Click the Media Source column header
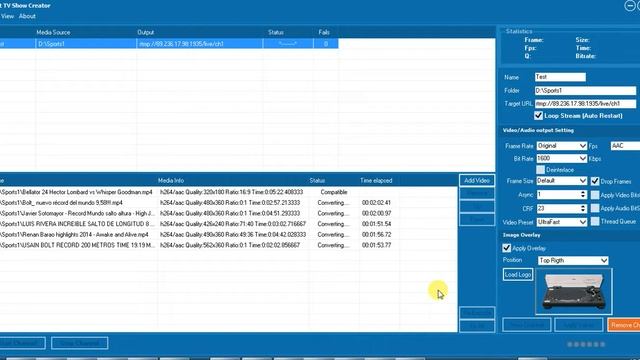 (53, 32)
